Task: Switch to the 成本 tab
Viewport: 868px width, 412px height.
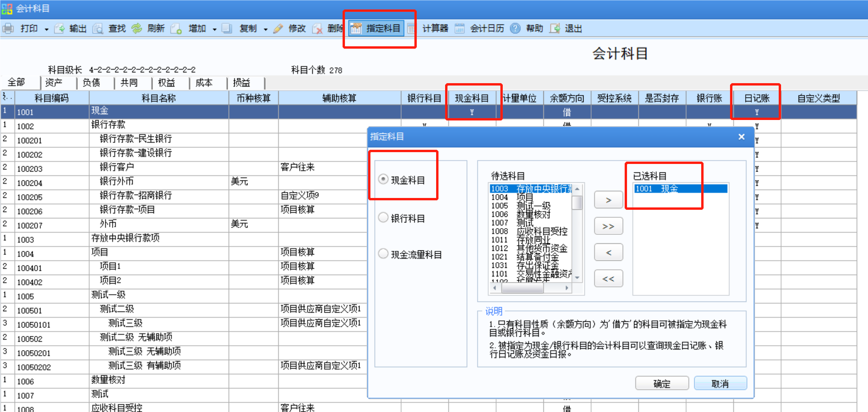Action: pyautogui.click(x=204, y=83)
